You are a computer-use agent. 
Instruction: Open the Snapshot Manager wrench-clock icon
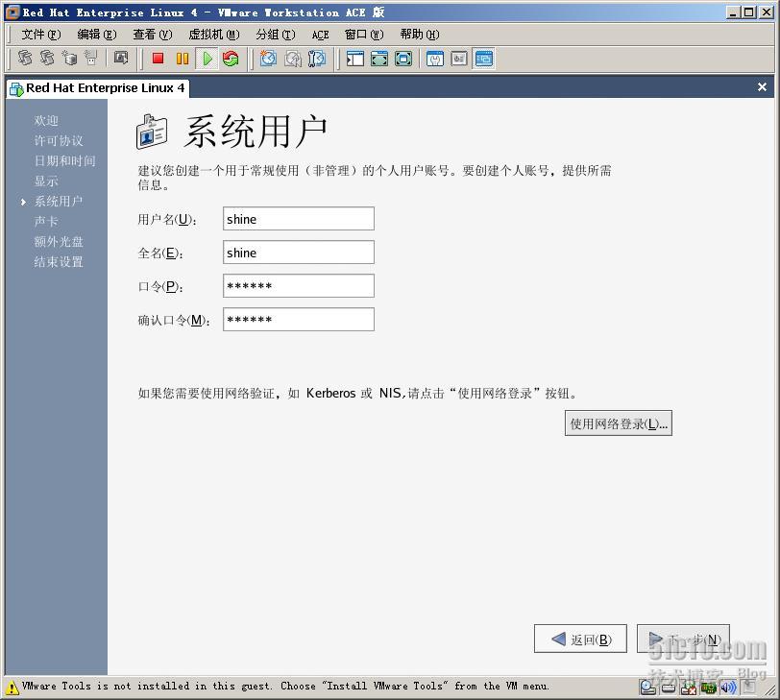316,59
